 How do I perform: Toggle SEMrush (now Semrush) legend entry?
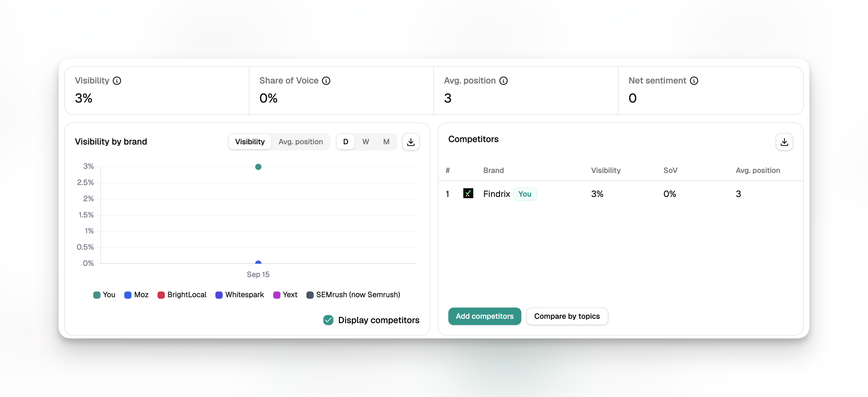[353, 295]
